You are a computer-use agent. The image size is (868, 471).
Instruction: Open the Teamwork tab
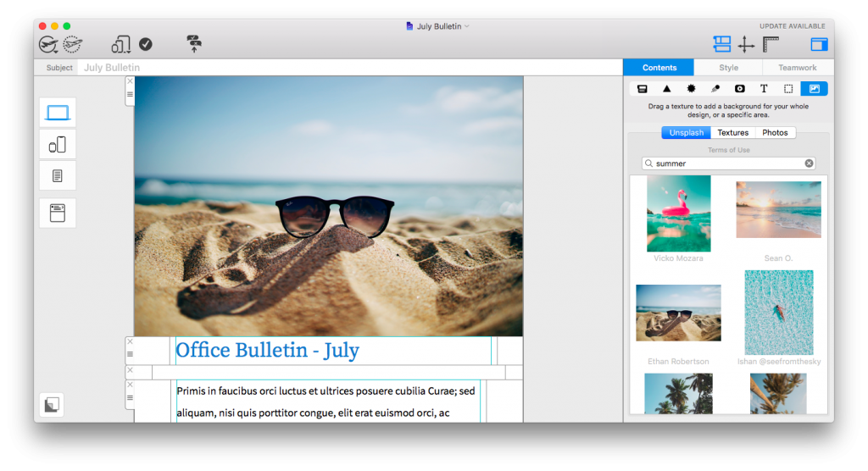(797, 68)
